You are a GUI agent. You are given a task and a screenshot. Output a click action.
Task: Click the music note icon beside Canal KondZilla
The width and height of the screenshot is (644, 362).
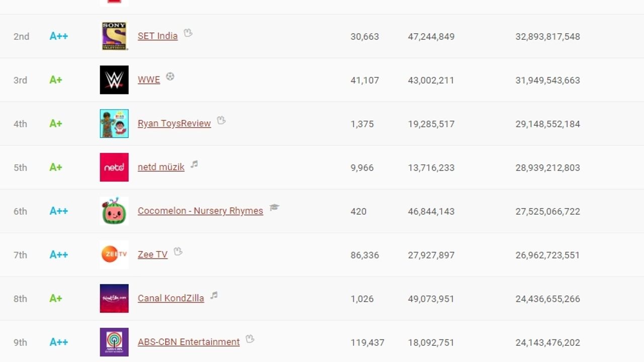pos(213,296)
